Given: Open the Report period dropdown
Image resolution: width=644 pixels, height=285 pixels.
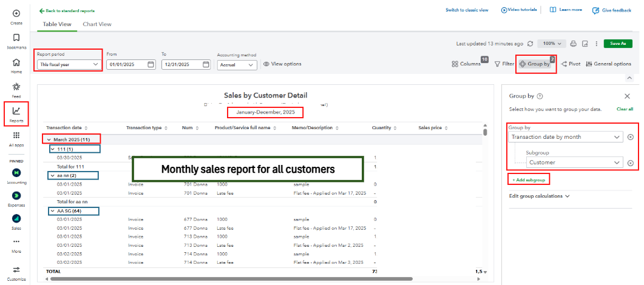Looking at the screenshot, I should [68, 64].
